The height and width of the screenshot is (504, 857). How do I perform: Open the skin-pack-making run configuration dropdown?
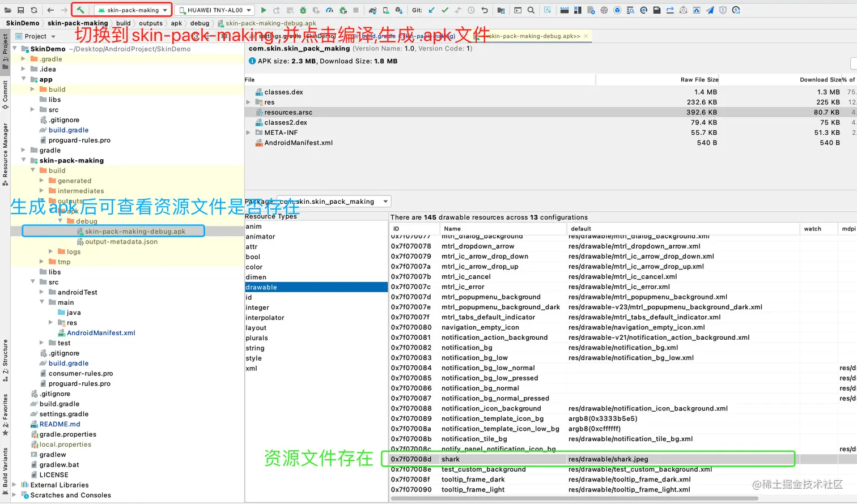(x=133, y=10)
